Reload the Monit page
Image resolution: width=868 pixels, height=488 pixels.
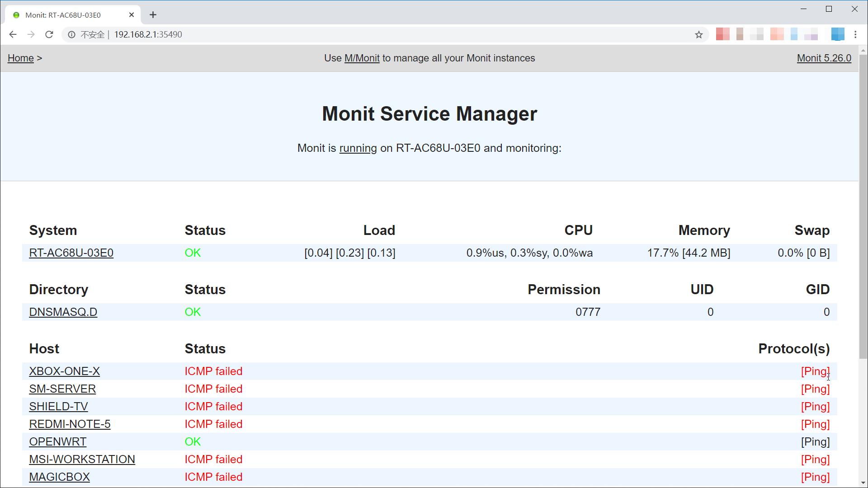point(49,34)
